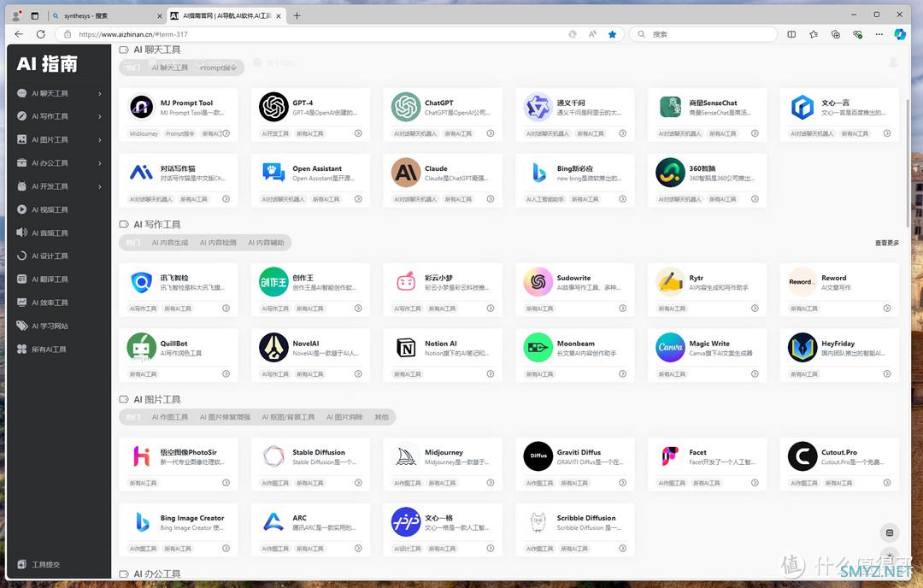Click the browser 搜索 search box

click(703, 34)
